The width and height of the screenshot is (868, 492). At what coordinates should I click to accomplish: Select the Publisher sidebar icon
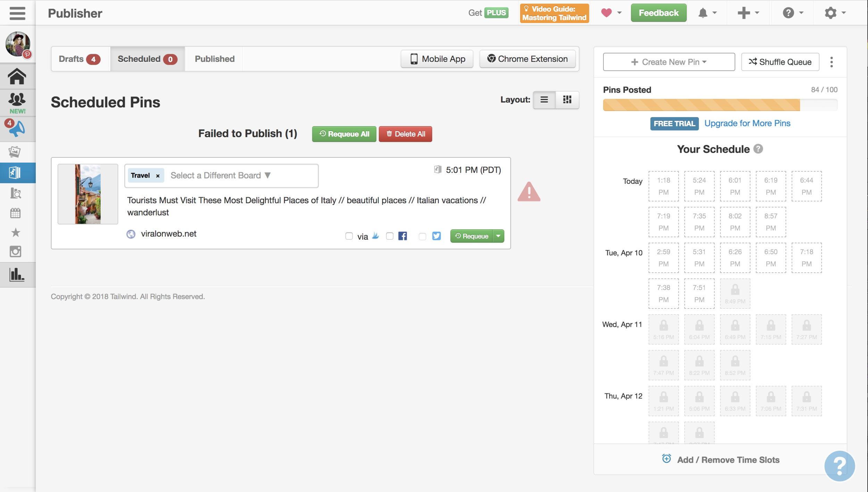(x=15, y=173)
